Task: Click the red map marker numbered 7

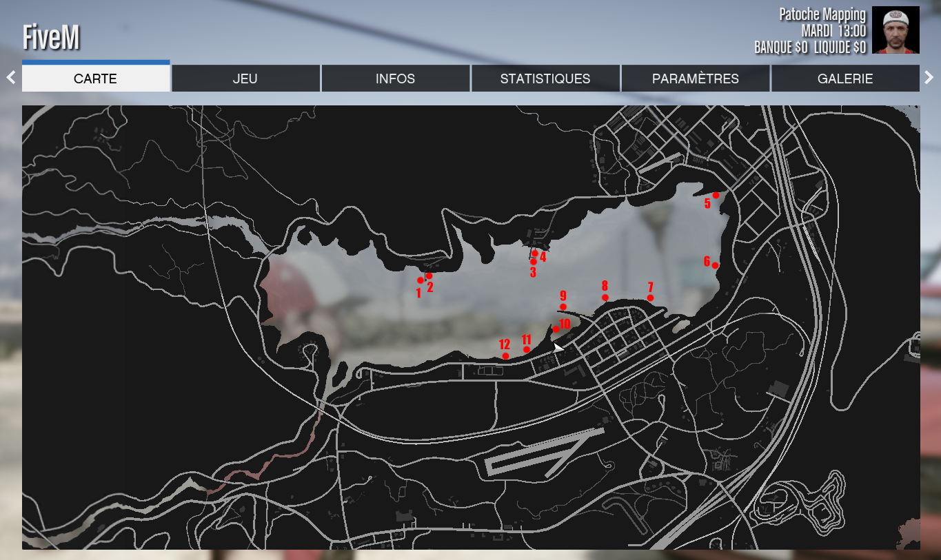Action: [x=650, y=298]
